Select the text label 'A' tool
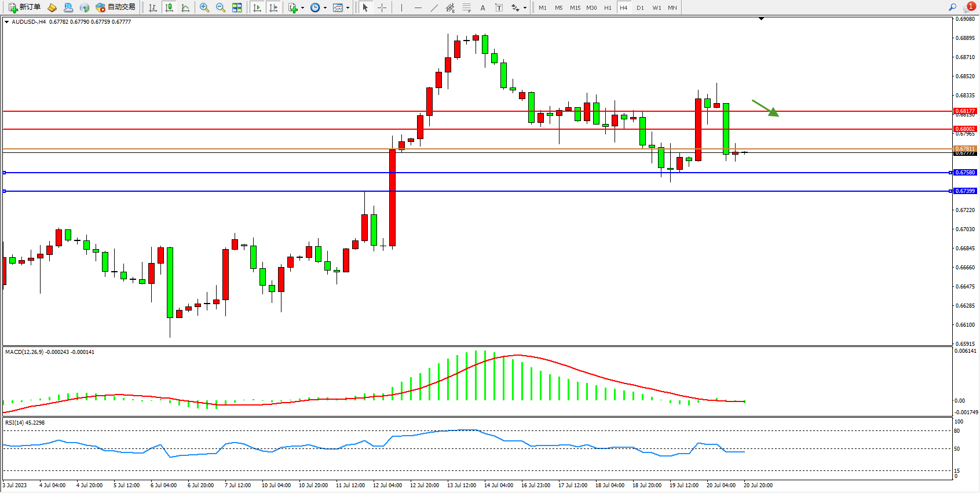 coord(482,8)
